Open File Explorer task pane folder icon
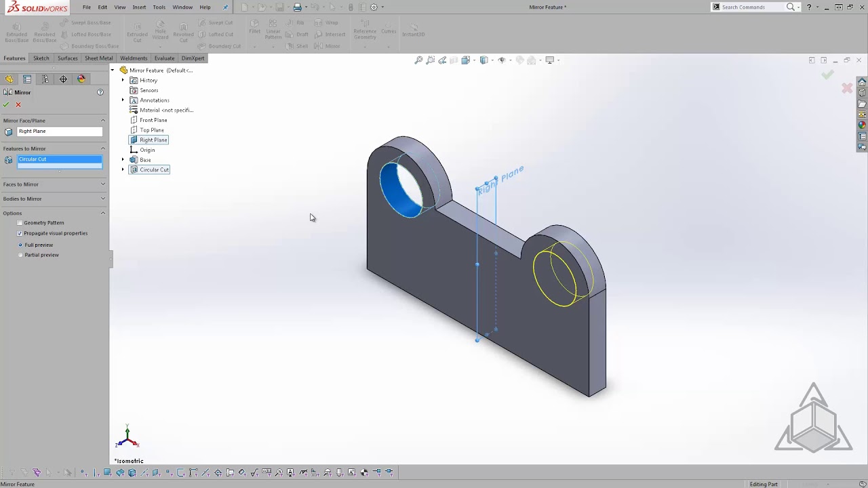 [862, 104]
